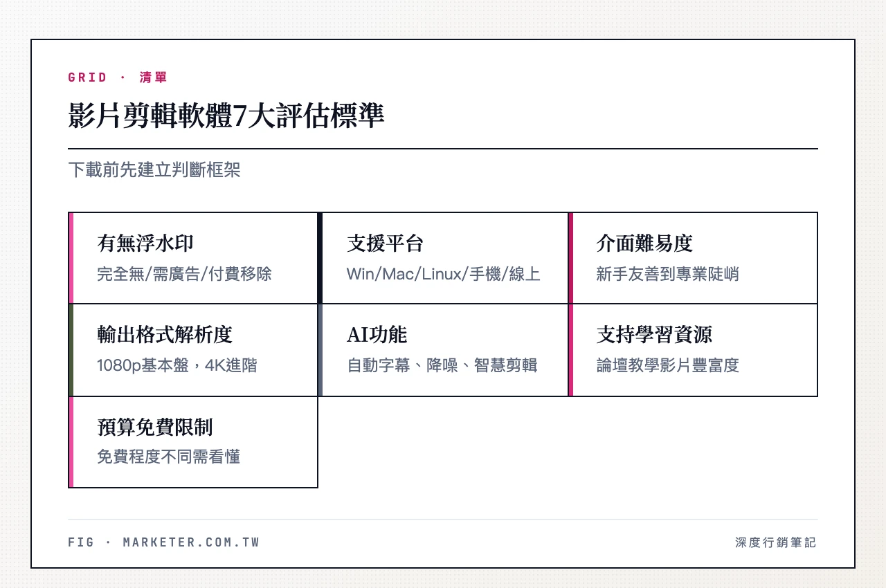
Task: Click the text Win/Mac/Linux/手機/線上
Action: coord(443,274)
